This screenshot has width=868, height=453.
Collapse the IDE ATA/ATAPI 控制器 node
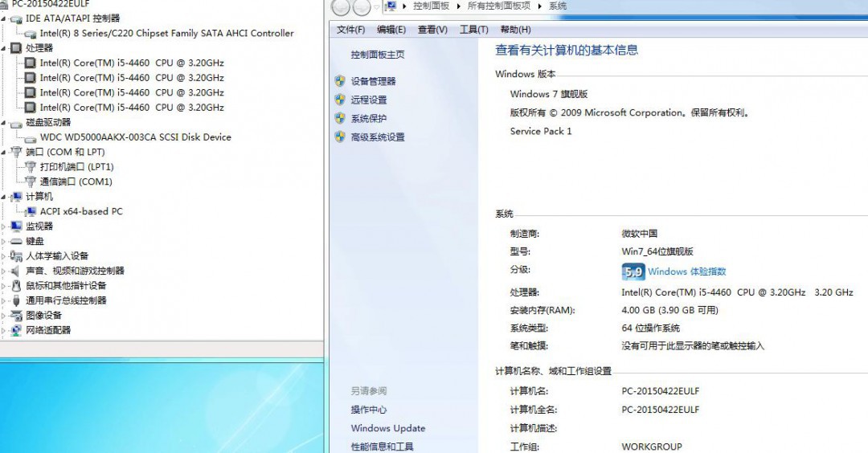tap(3, 18)
